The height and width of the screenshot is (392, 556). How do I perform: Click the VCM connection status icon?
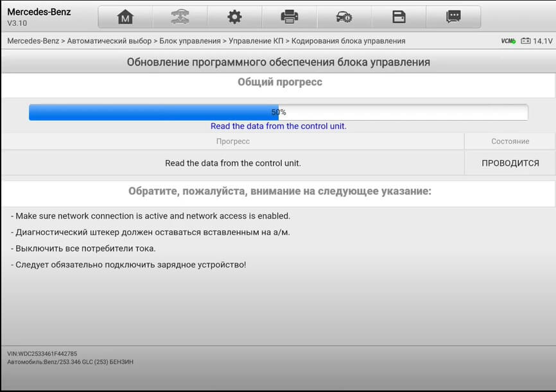[x=508, y=41]
